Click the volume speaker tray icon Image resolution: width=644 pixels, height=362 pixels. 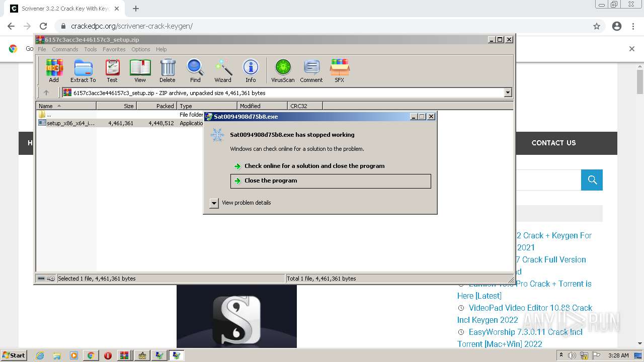(572, 355)
